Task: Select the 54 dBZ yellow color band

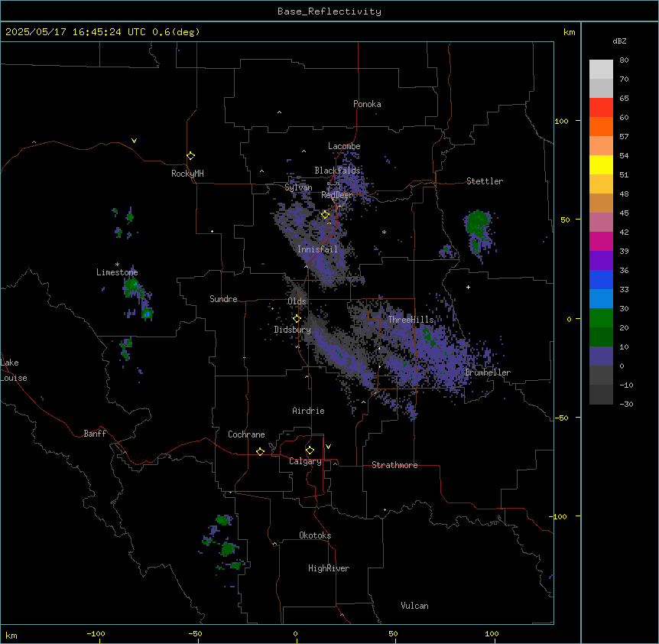Action: tap(601, 164)
